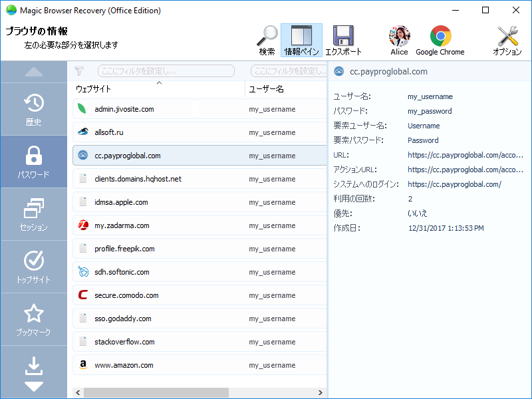
Task: Select clients.domains.hqhost.net entry
Action: [200, 179]
